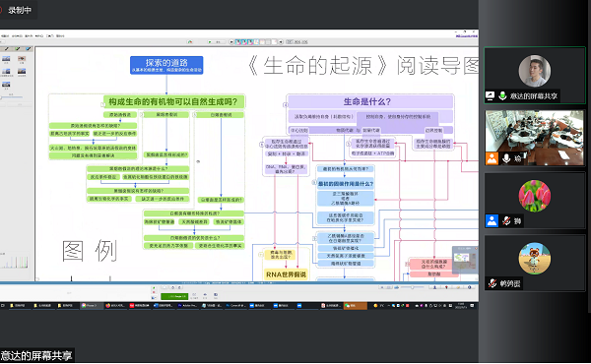
Task: Click the navigator mini-map overlay thumbnail
Action: 465,260
